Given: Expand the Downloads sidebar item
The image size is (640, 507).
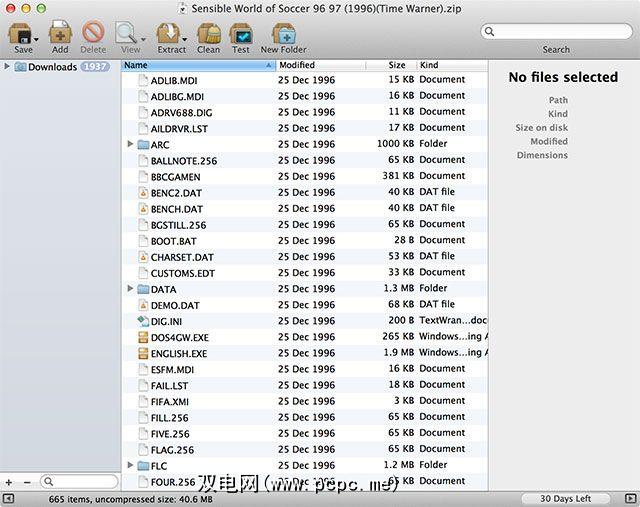Looking at the screenshot, I should click(x=7, y=66).
